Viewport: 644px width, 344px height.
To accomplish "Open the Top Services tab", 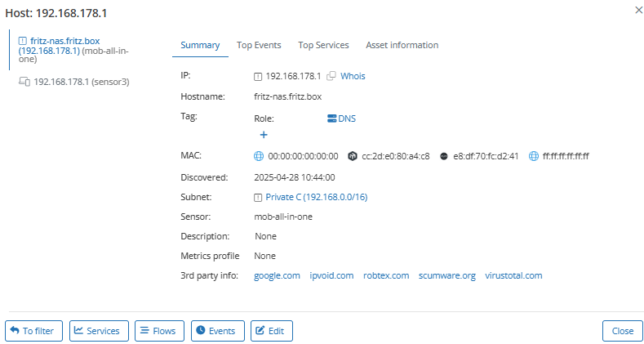I will point(323,45).
